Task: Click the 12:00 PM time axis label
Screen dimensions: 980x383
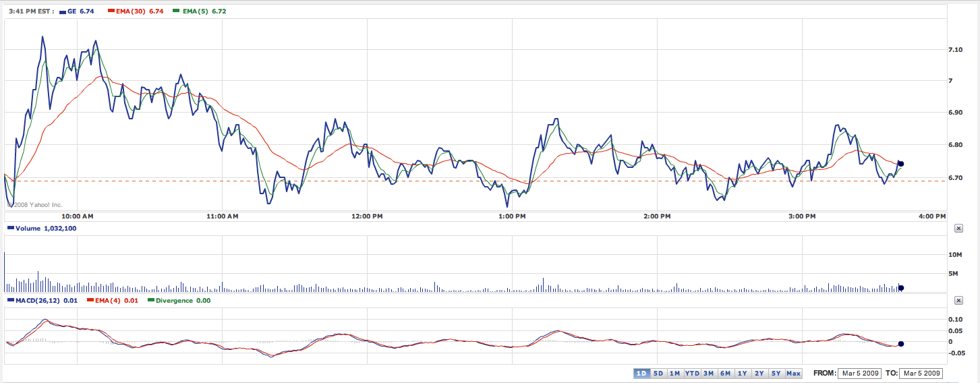Action: point(368,216)
